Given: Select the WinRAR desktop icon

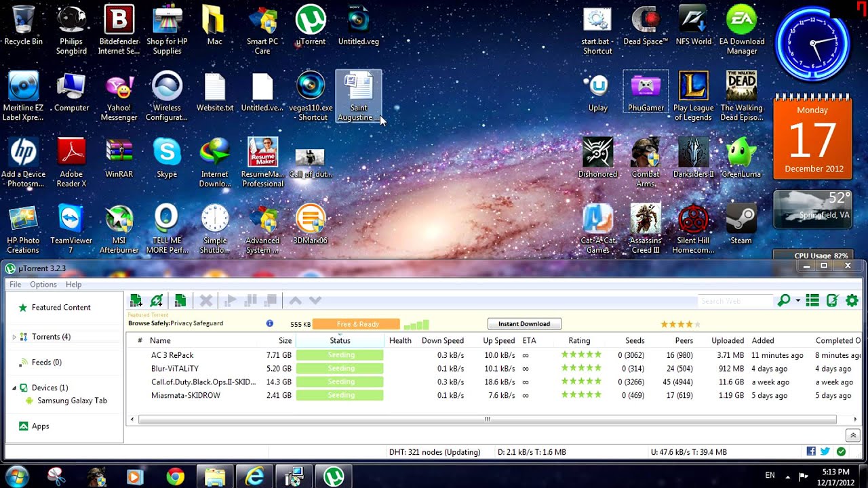Looking at the screenshot, I should 119,158.
